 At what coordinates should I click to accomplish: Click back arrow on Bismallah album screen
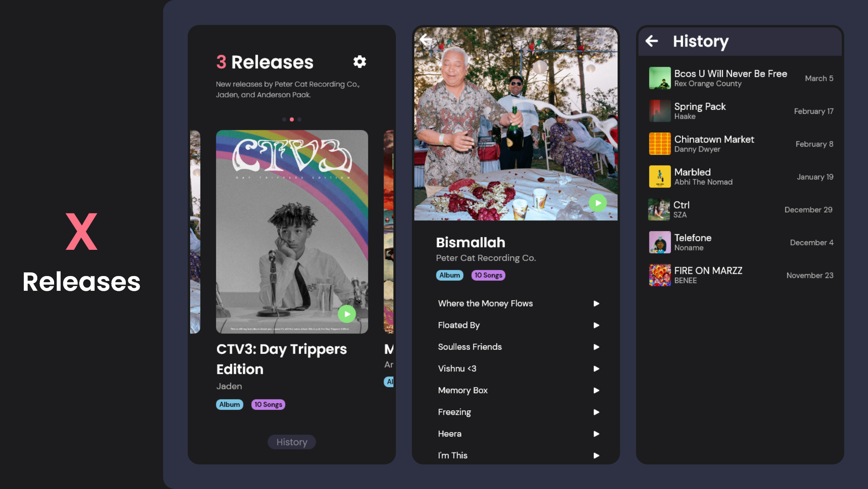(x=426, y=40)
